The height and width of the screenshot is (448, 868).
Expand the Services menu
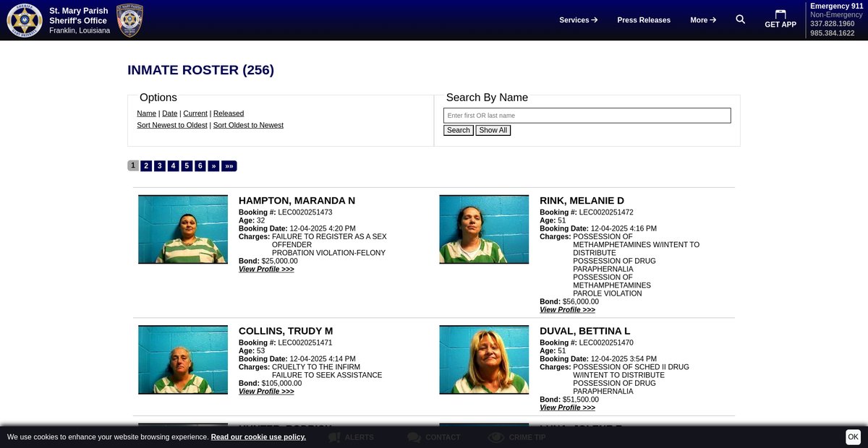[x=578, y=20]
